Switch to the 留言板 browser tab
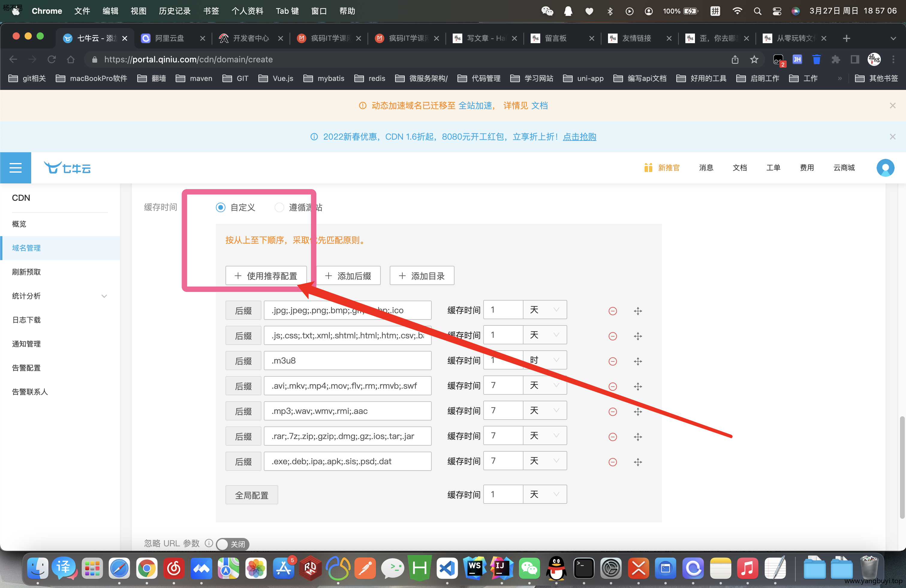This screenshot has height=588, width=906. [x=562, y=38]
